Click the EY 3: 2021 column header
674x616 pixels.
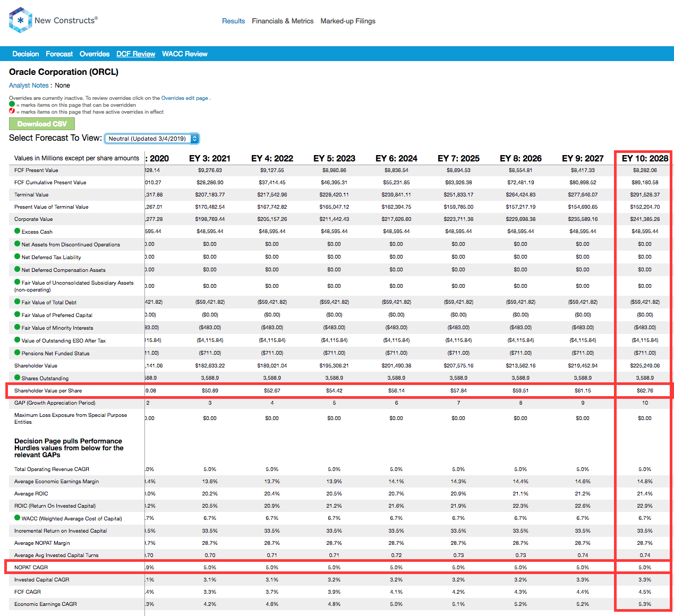click(210, 158)
